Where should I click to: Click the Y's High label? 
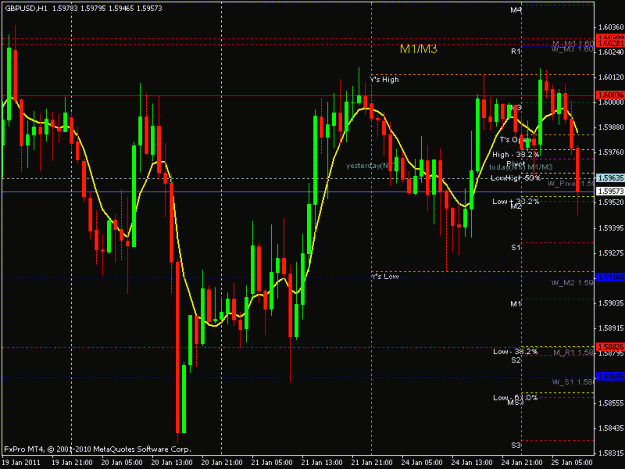[x=384, y=80]
